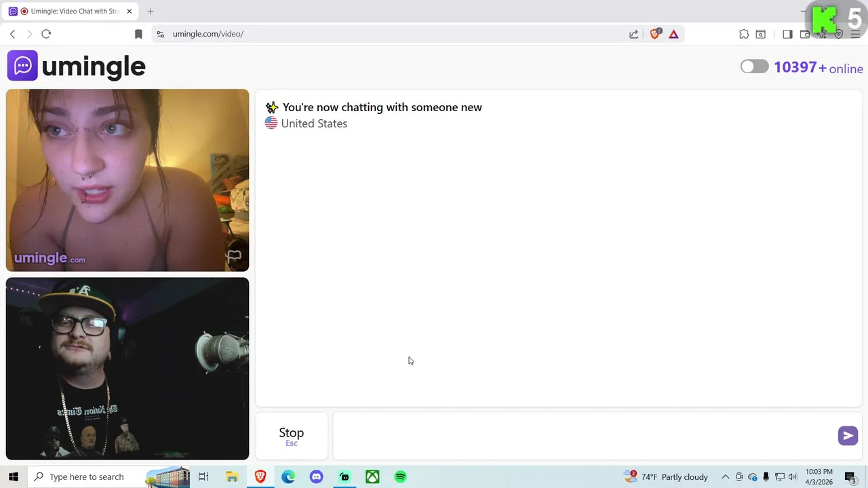
Task: Launch Microsoft Edge from taskbar
Action: 288,476
